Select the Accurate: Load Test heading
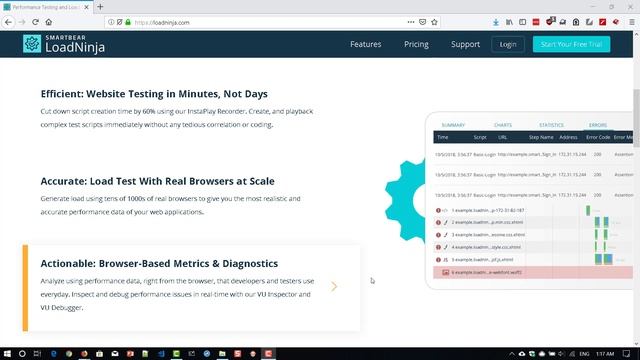 click(158, 181)
